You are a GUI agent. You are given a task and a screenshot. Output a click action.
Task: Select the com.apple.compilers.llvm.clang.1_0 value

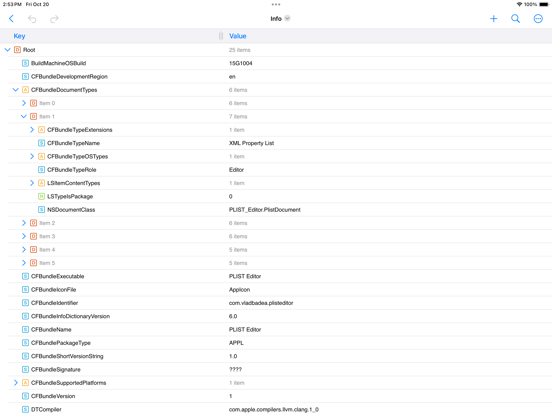274,409
